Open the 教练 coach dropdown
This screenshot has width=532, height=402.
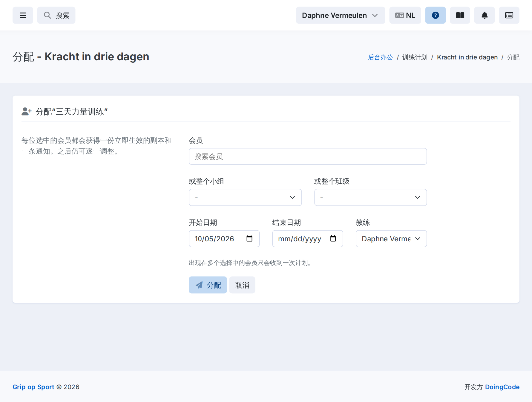(391, 239)
